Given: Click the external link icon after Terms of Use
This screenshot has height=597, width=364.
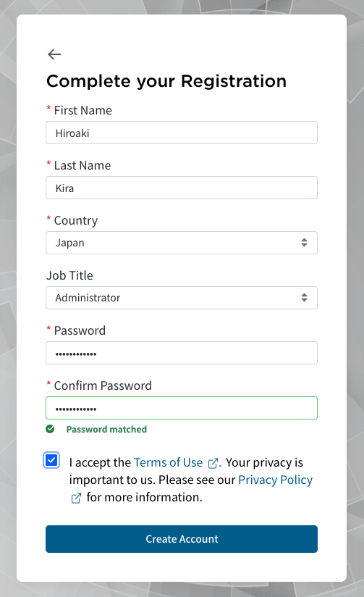Looking at the screenshot, I should [213, 463].
